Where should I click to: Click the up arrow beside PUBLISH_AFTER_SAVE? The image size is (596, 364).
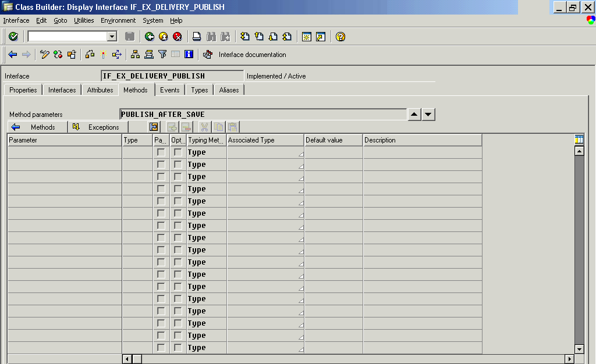(414, 114)
